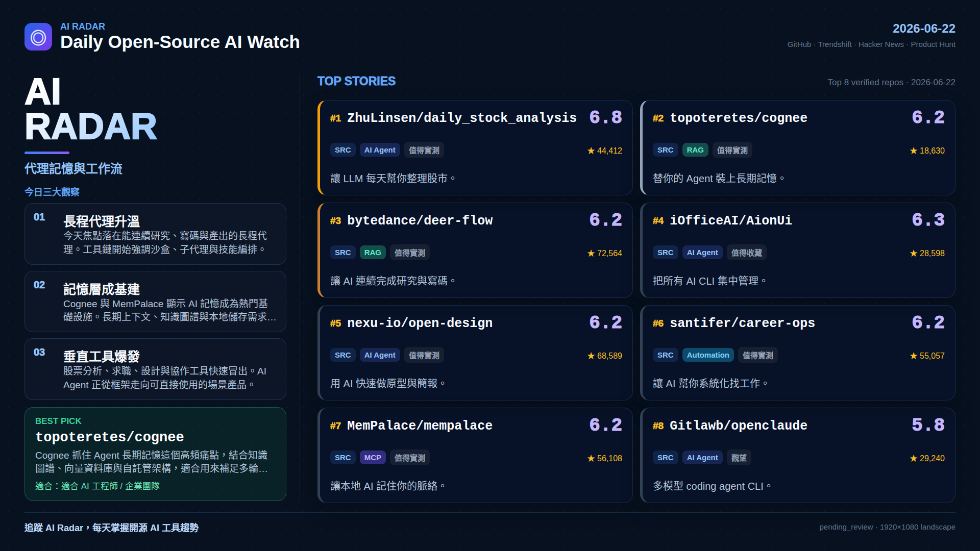Click score 6.8 on card #1

point(605,117)
